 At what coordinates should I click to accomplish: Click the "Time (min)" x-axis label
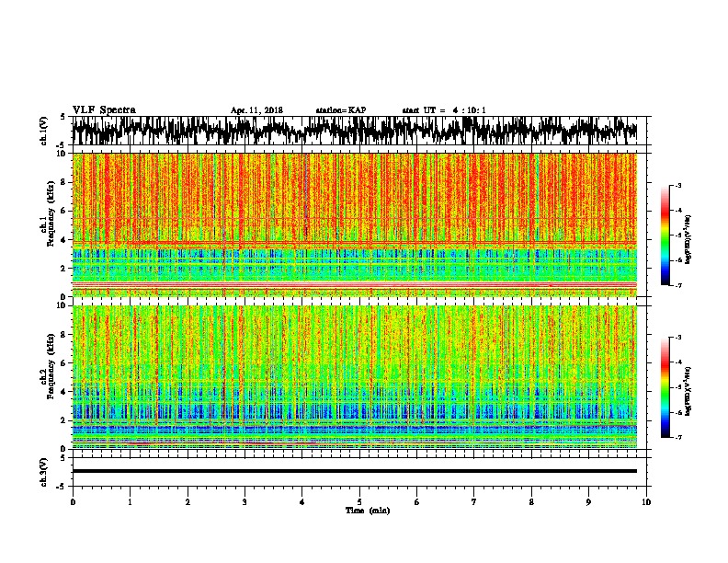click(x=368, y=511)
